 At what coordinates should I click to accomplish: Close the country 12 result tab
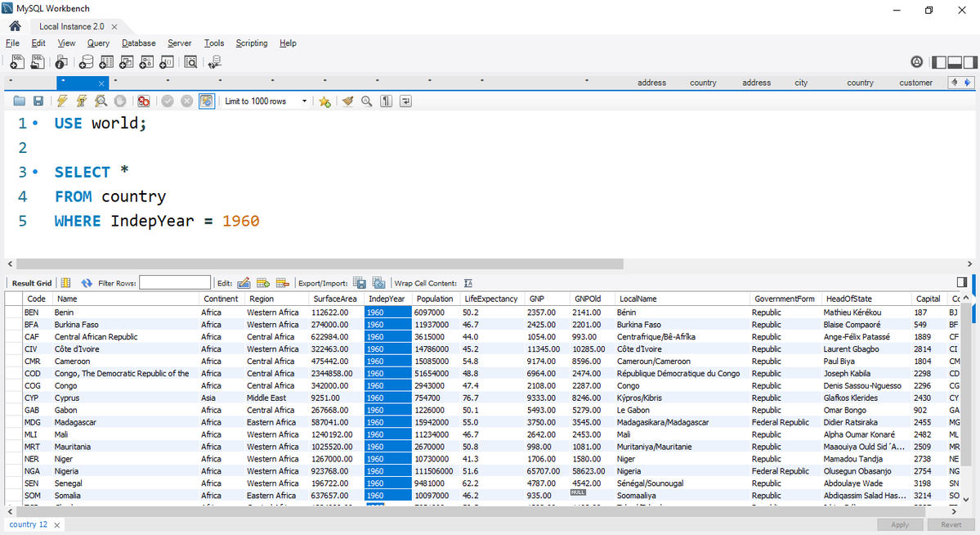[x=57, y=525]
